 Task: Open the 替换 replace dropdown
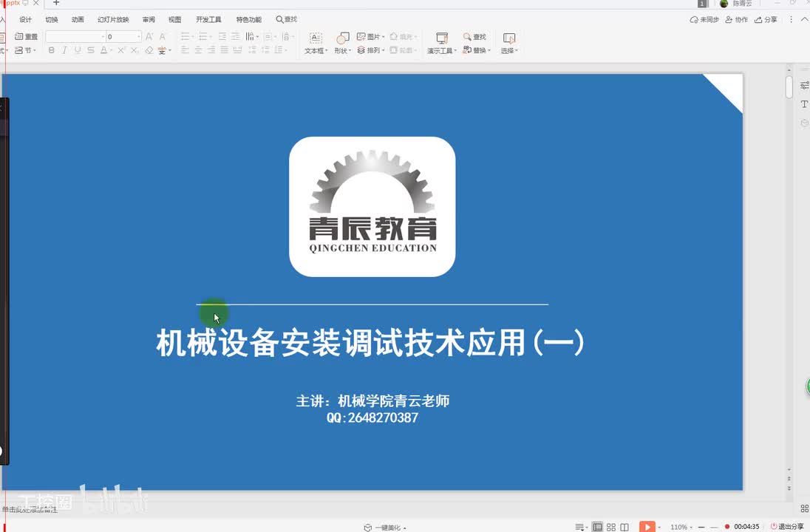pyautogui.click(x=476, y=50)
